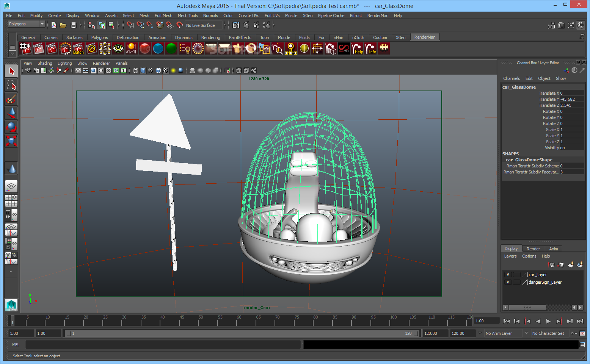Open the viewport Lighting menu
Image resolution: width=590 pixels, height=364 pixels.
[x=64, y=63]
